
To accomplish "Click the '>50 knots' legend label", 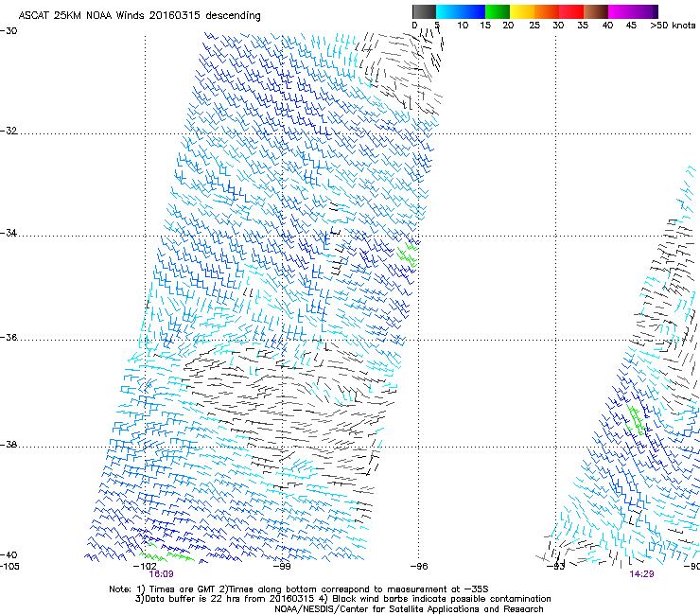I will point(673,25).
